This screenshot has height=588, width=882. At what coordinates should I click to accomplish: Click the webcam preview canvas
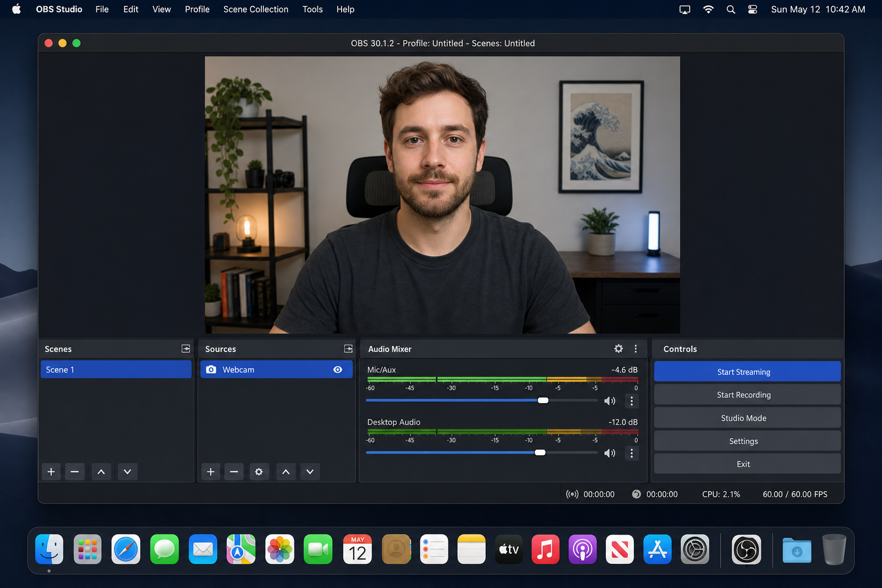pyautogui.click(x=442, y=195)
